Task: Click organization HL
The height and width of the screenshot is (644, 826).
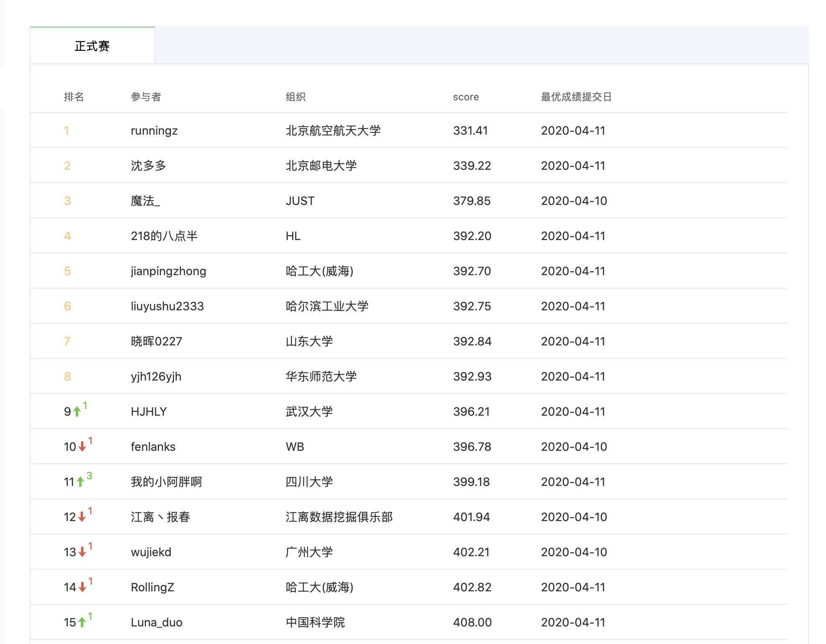Action: click(293, 236)
